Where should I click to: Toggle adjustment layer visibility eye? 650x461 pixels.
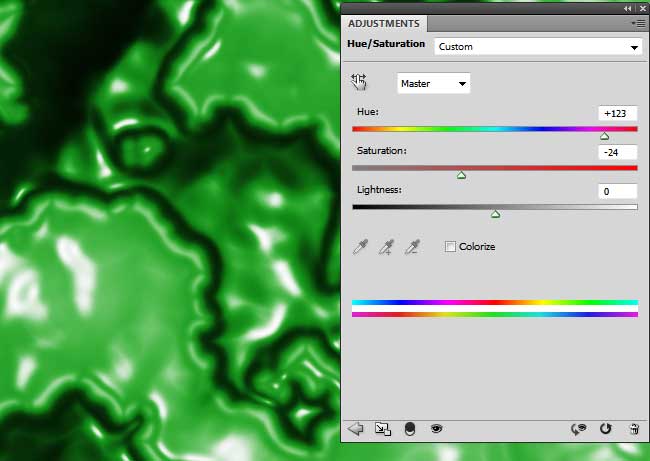[x=436, y=428]
